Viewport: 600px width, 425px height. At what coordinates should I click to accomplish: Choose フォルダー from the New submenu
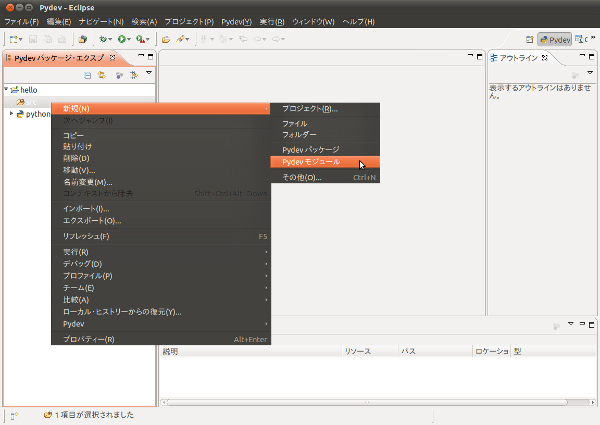(325, 135)
